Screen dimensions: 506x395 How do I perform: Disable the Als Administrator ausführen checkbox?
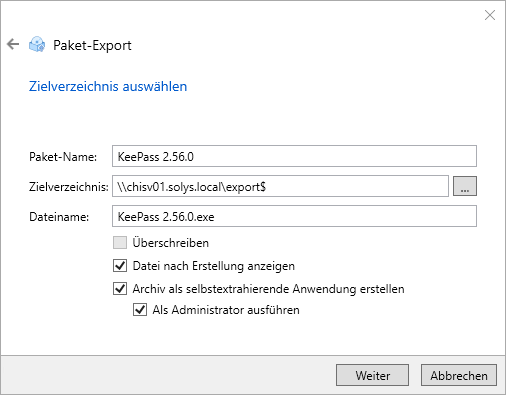pos(140,310)
